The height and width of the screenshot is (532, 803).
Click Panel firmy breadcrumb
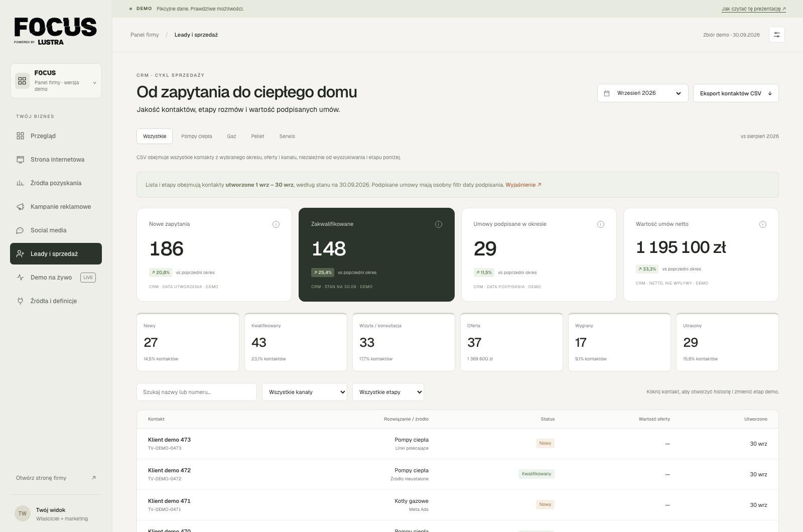[x=145, y=35]
